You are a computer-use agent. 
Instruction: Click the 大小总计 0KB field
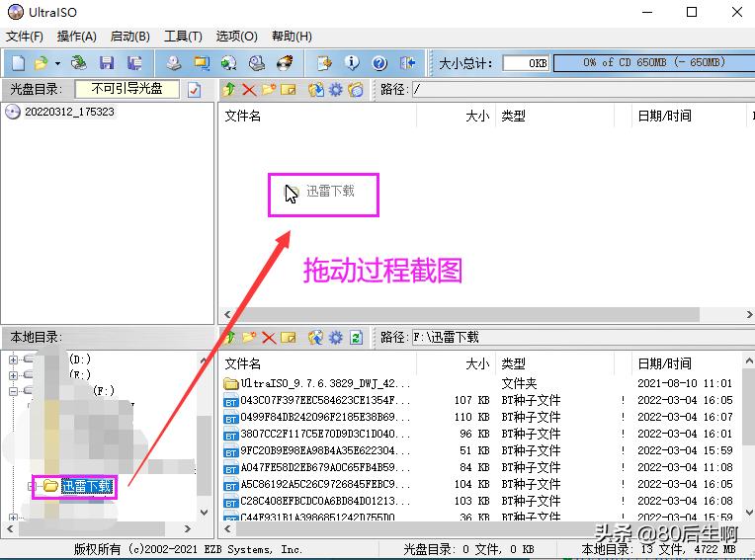[x=526, y=63]
